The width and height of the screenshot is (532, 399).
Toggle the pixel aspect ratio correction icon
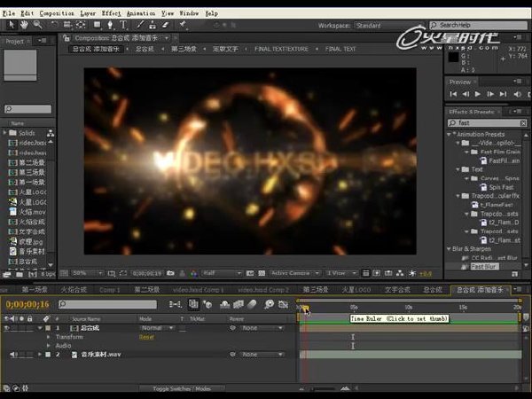pos(365,273)
